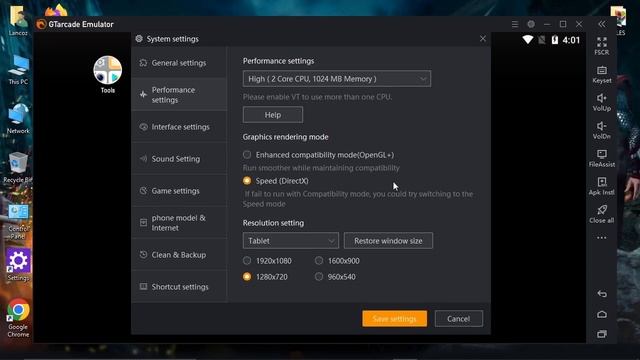Open the Recycle Bin desktop icon
Viewport: 640px width, 360px height.
[17, 167]
